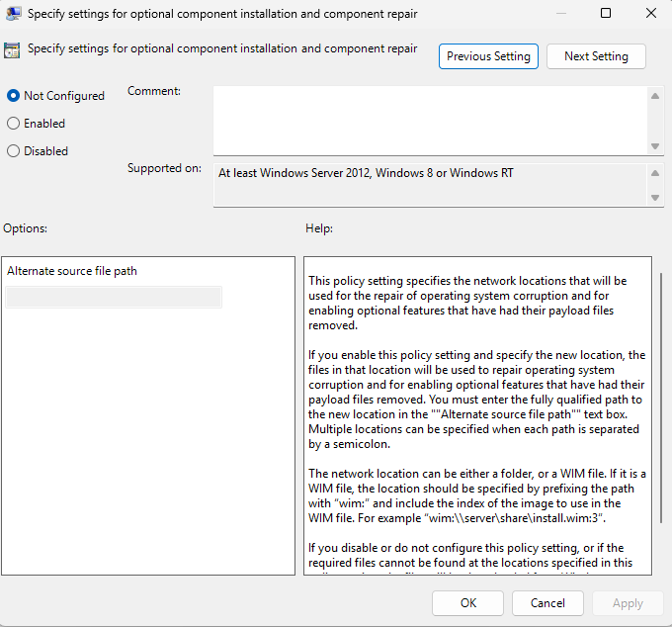Close the policy settings window
This screenshot has width=672, height=627.
coord(651,13)
